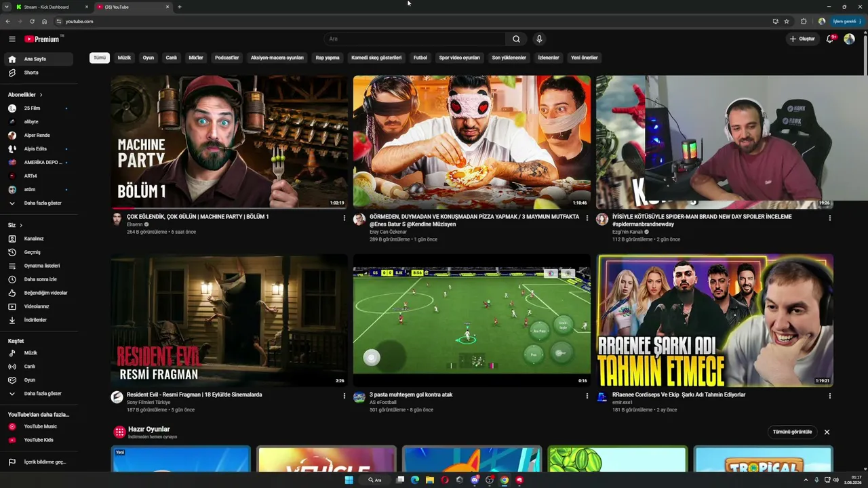Image resolution: width=868 pixels, height=488 pixels.
Task: Open İçerik bildirme geçmişi in sidebar
Action: pos(38,462)
